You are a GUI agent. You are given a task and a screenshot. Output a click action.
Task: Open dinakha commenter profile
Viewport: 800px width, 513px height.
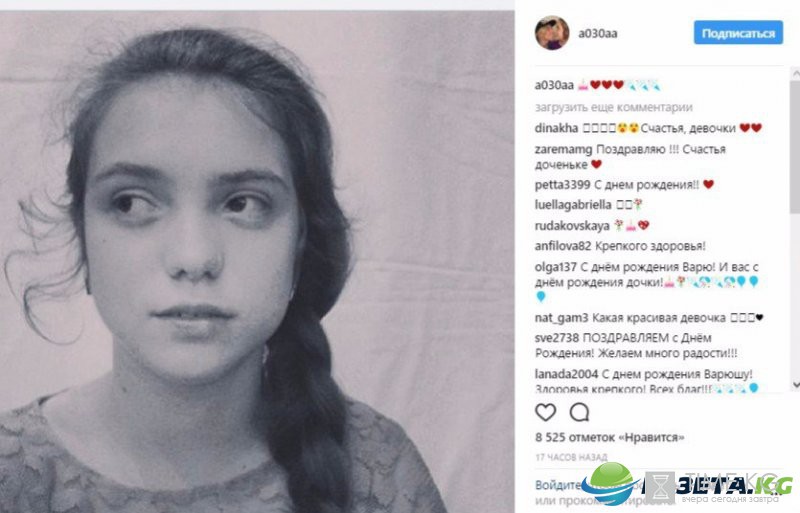tap(556, 128)
